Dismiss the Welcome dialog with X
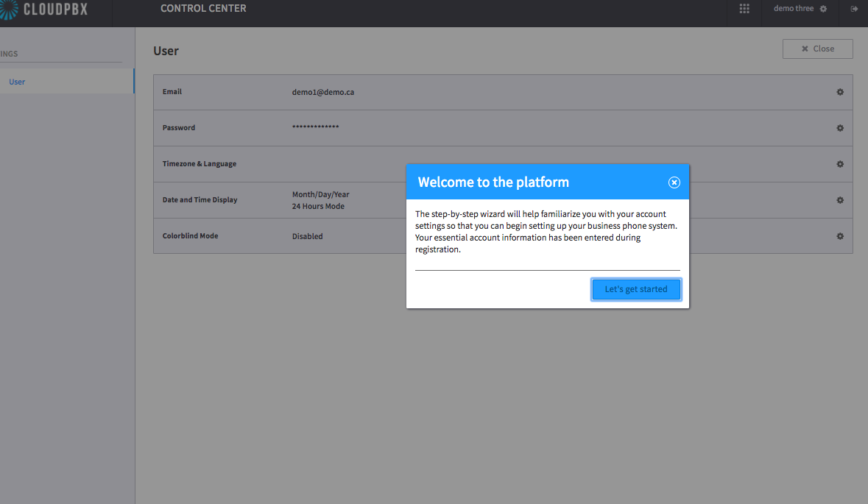The width and height of the screenshot is (868, 504). [674, 182]
